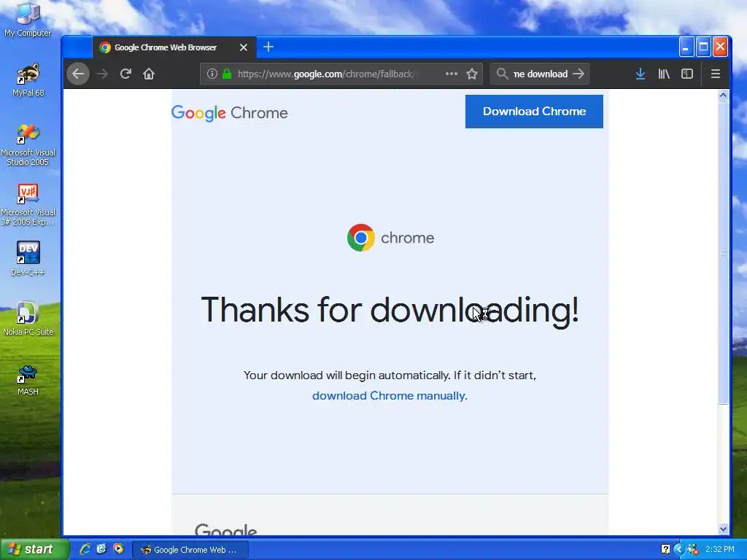Select the Google Chrome Web Browser tab

[174, 47]
